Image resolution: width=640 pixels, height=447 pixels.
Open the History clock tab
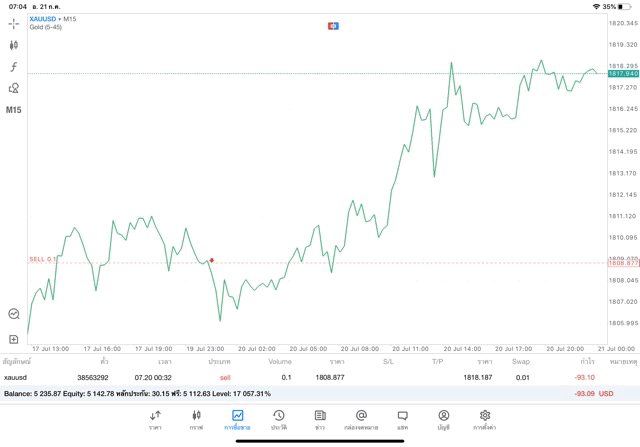(x=278, y=419)
